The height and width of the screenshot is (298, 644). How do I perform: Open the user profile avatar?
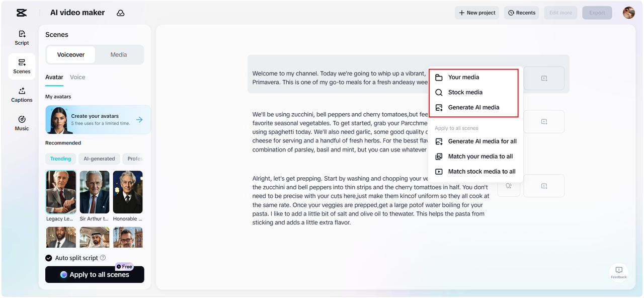(628, 13)
